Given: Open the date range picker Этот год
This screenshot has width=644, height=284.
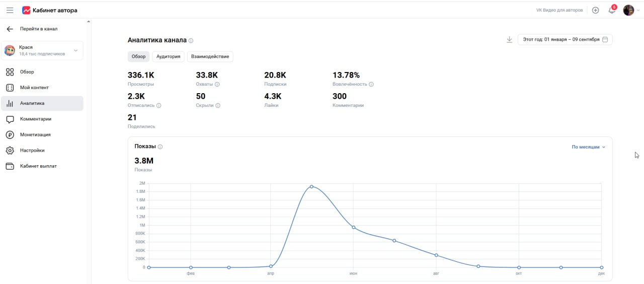Looking at the screenshot, I should click(565, 39).
